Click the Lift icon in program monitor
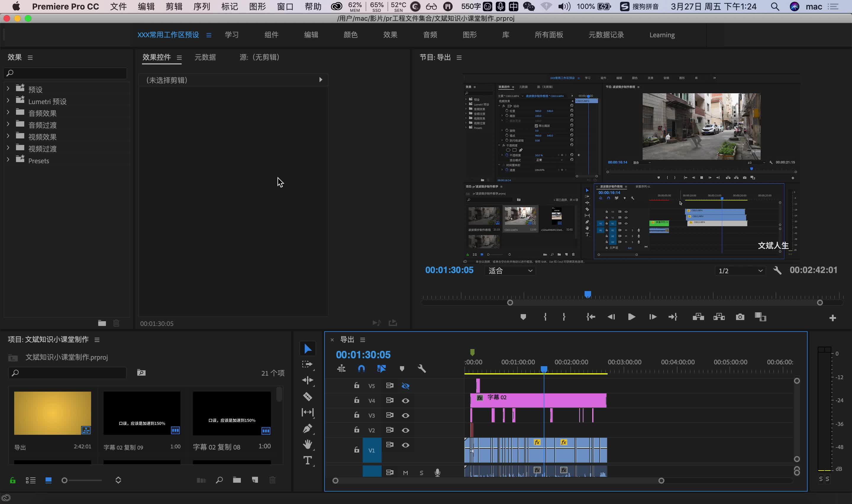 click(698, 317)
